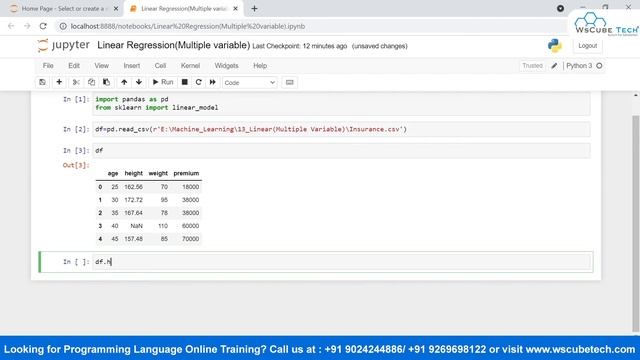Reload the page
Image resolution: width=640 pixels, height=360 pixels.
tap(43, 26)
